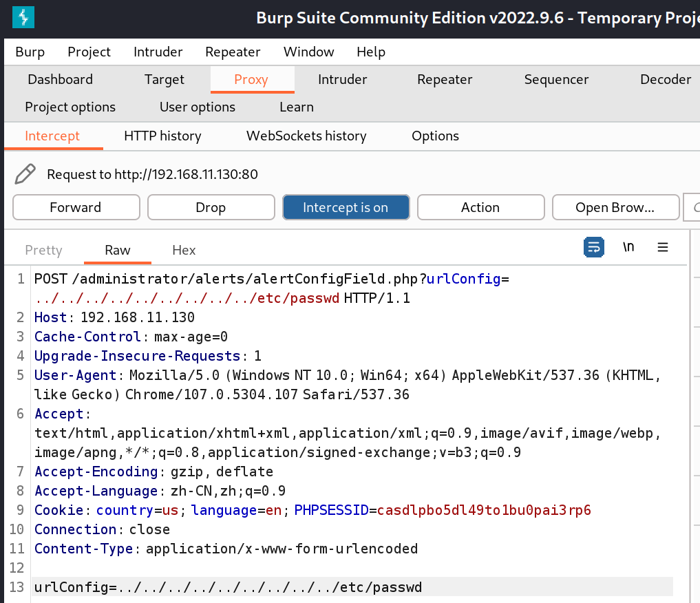700x603 pixels.
Task: Switch to the Intruder tool tab
Action: point(342,79)
